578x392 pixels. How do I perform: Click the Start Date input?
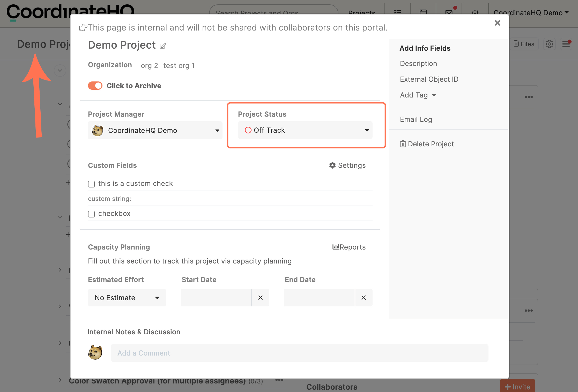coord(216,298)
